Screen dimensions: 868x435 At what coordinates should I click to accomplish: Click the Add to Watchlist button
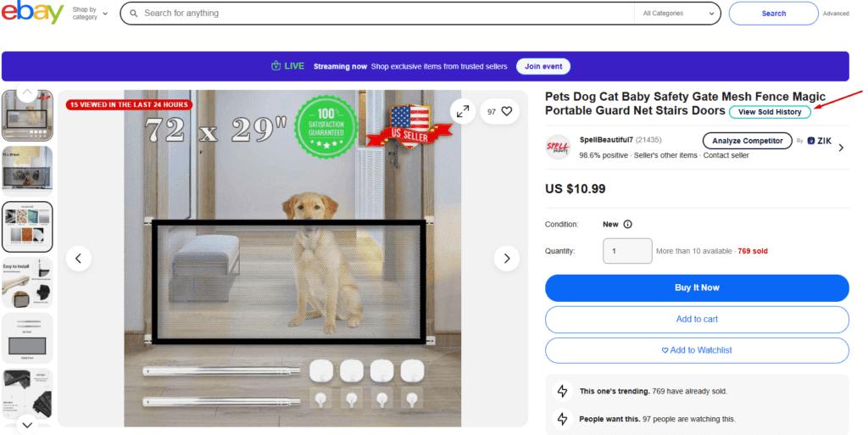(x=697, y=350)
